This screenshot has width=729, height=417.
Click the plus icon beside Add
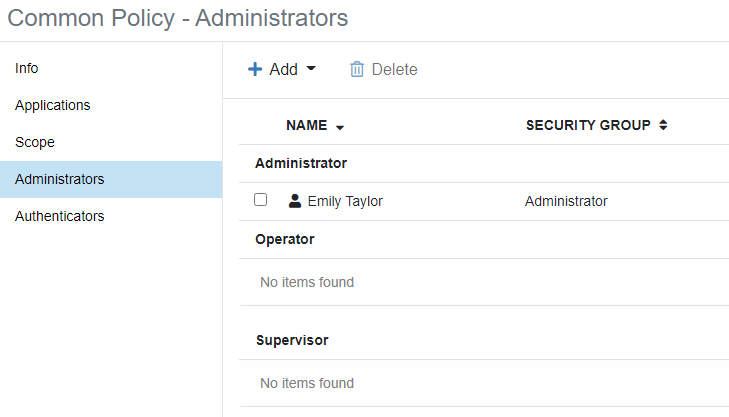pos(255,69)
